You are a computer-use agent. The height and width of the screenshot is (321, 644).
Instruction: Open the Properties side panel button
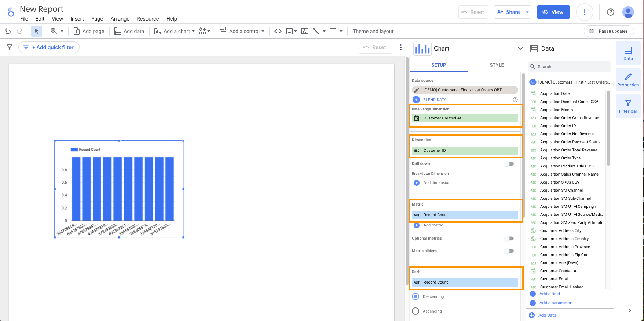(x=628, y=80)
